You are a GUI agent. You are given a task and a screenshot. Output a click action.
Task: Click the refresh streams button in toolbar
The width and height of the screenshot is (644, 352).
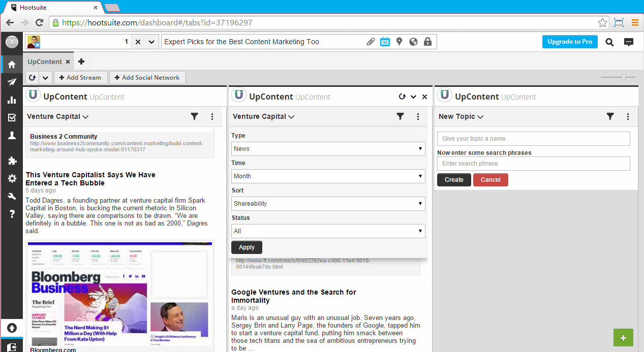[x=32, y=78]
